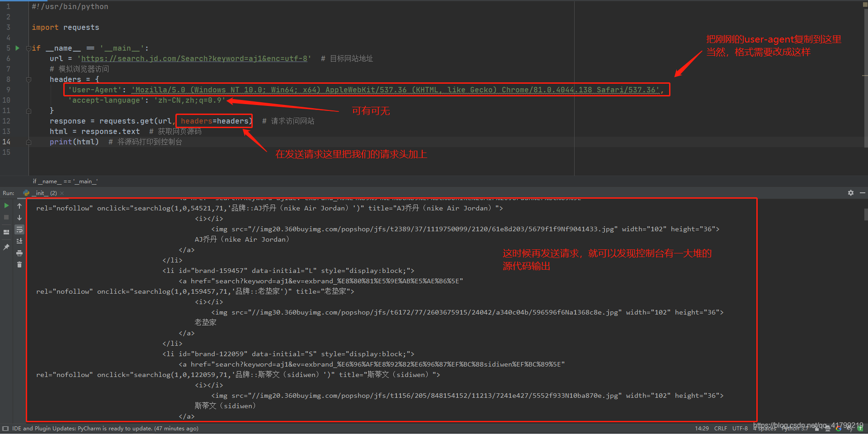Click the Down the Stack Trace arrow
This screenshot has width=868, height=434.
coord(19,217)
